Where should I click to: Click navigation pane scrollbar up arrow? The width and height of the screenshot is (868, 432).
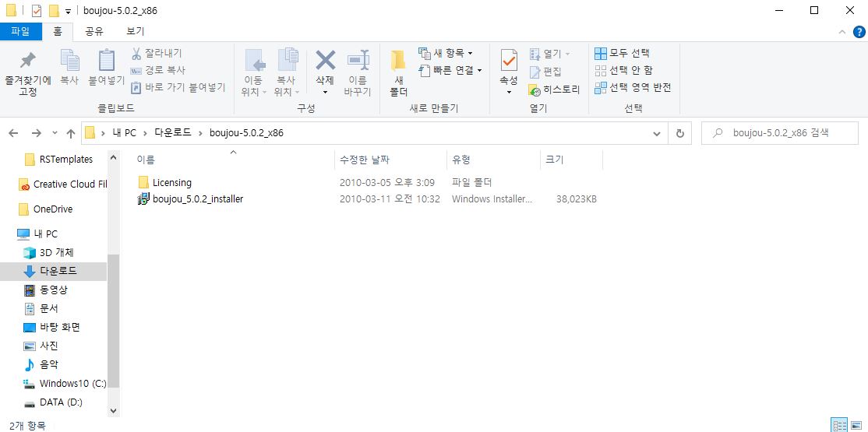click(114, 158)
